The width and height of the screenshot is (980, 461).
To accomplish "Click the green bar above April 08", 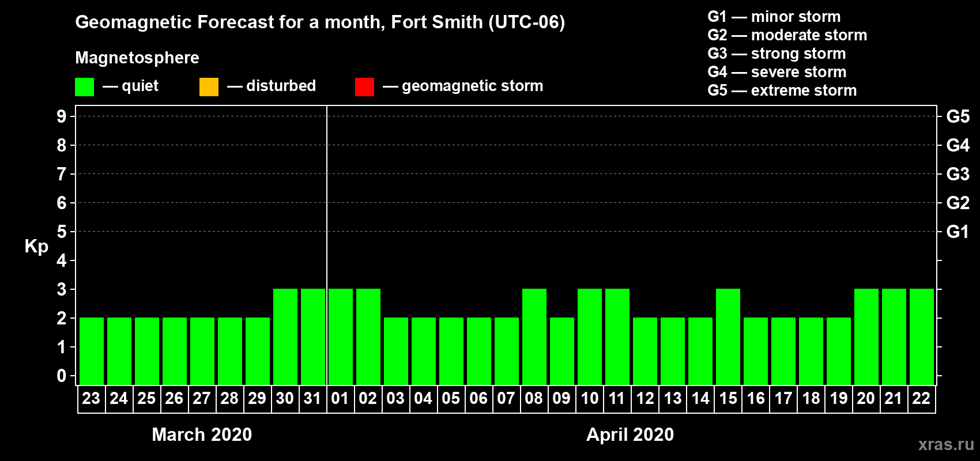I will 534,337.
